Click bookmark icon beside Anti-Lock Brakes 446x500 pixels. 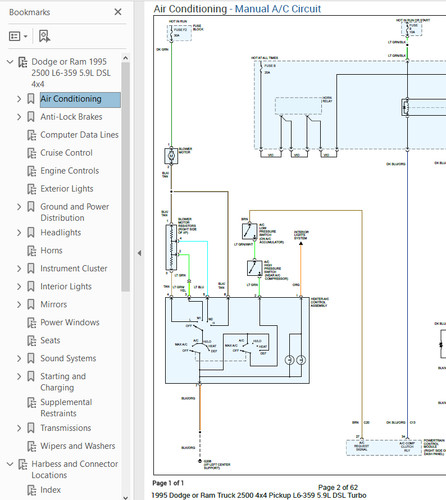31,117
